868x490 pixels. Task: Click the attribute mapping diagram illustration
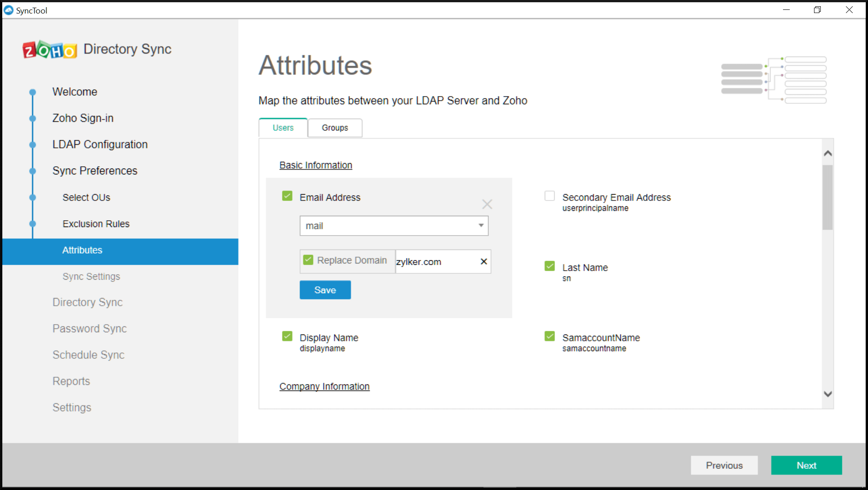pyautogui.click(x=774, y=80)
